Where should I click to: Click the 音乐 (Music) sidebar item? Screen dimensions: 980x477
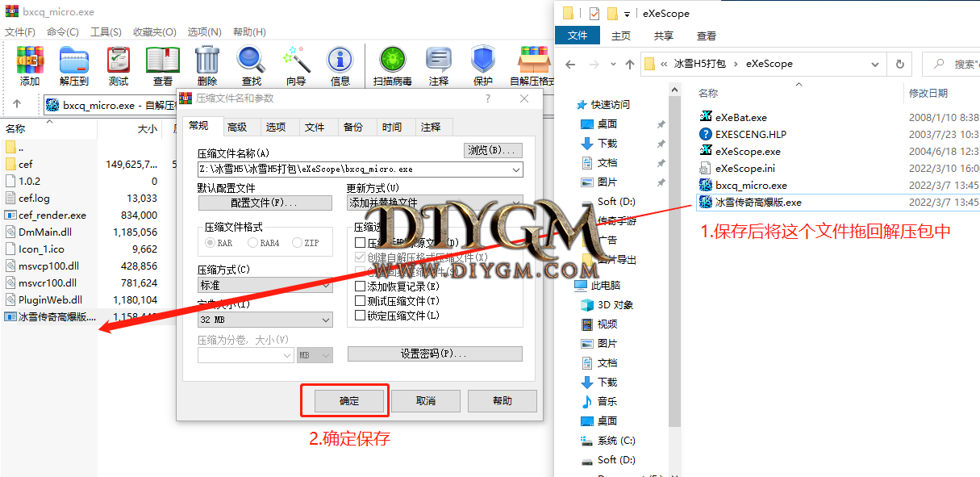[599, 401]
